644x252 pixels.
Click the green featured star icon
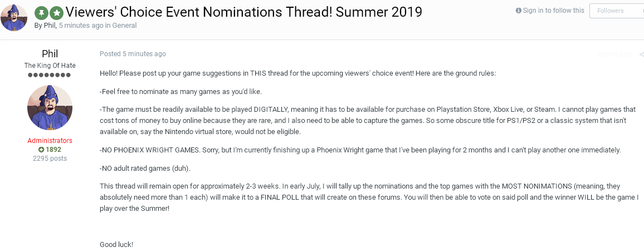coord(57,13)
